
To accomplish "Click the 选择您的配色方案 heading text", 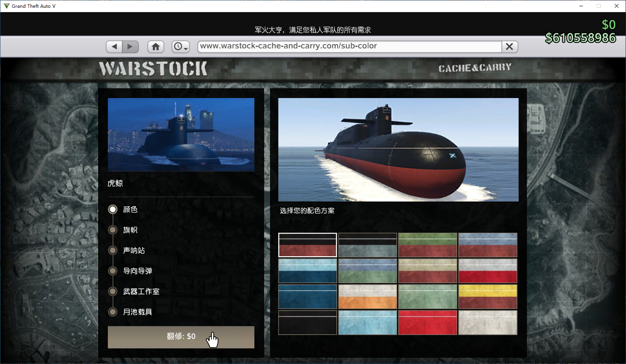I will tap(307, 211).
